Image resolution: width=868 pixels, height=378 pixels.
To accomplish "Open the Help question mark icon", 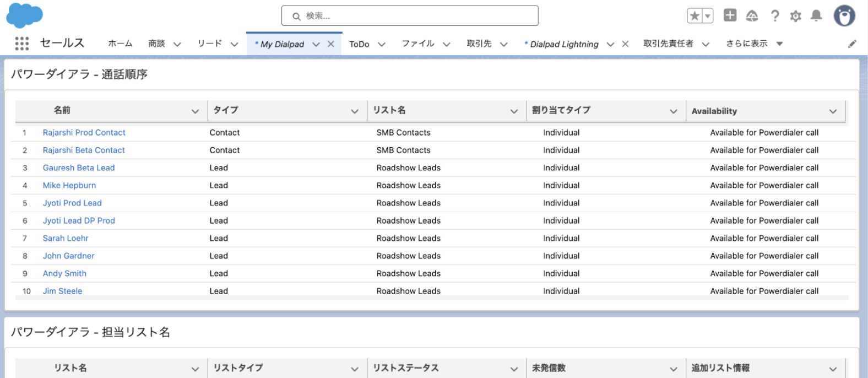I will (775, 16).
